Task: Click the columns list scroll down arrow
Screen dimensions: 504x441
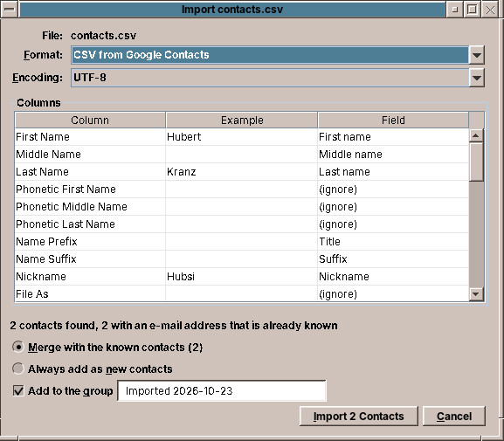Action: click(x=476, y=293)
